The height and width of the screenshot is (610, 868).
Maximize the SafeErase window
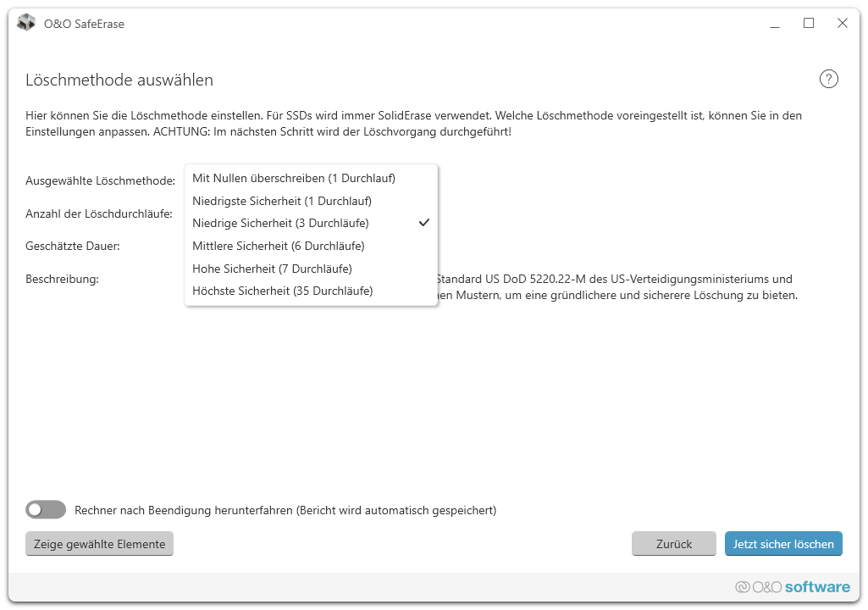tap(809, 24)
